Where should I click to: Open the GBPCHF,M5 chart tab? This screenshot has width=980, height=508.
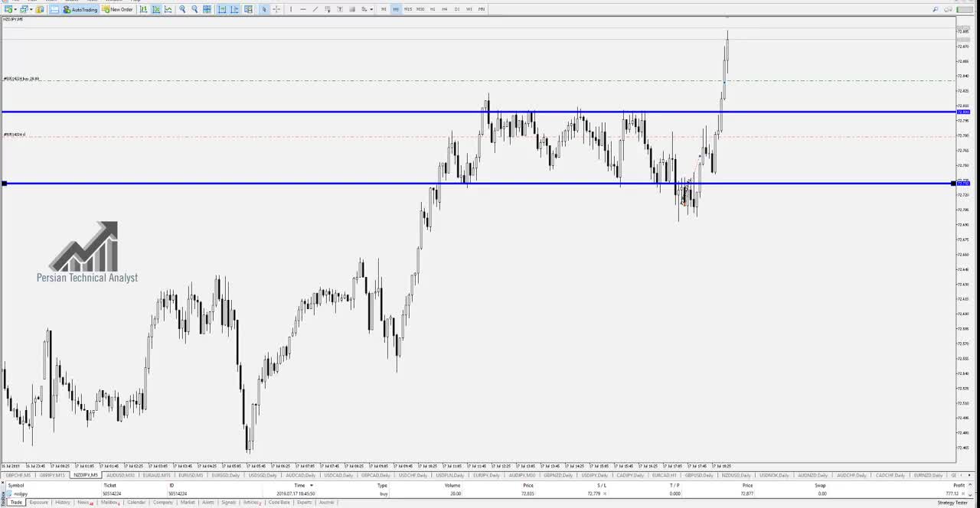tap(18, 475)
